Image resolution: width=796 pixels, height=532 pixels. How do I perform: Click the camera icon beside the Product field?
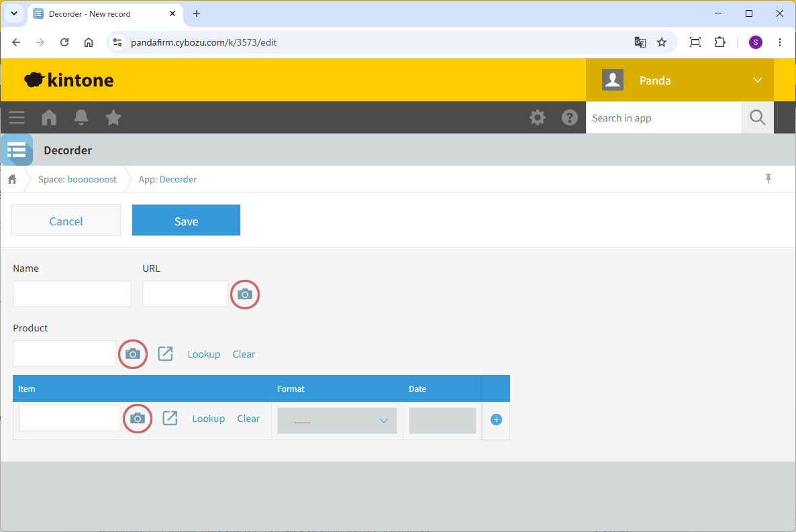[133, 354]
